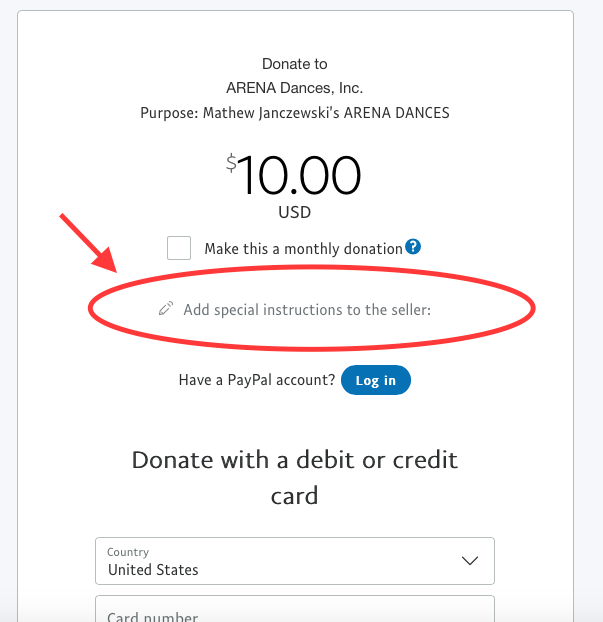
Task: Click the dollar sign beside the amount
Action: pos(231,163)
